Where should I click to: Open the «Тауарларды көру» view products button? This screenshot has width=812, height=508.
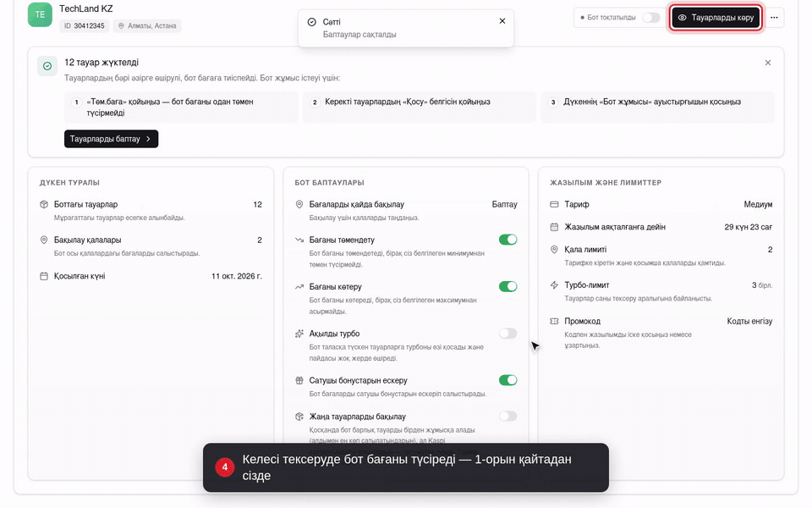pos(716,18)
